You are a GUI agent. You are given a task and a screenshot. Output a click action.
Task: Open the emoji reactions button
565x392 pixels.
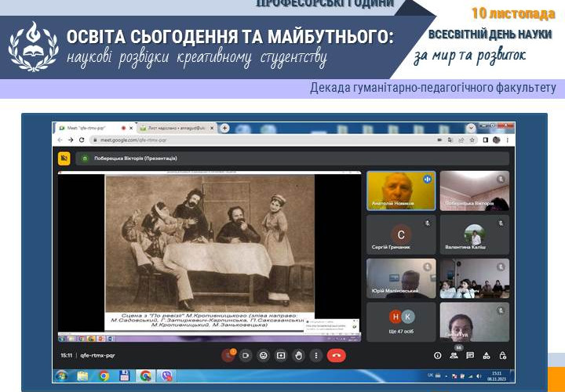click(264, 356)
